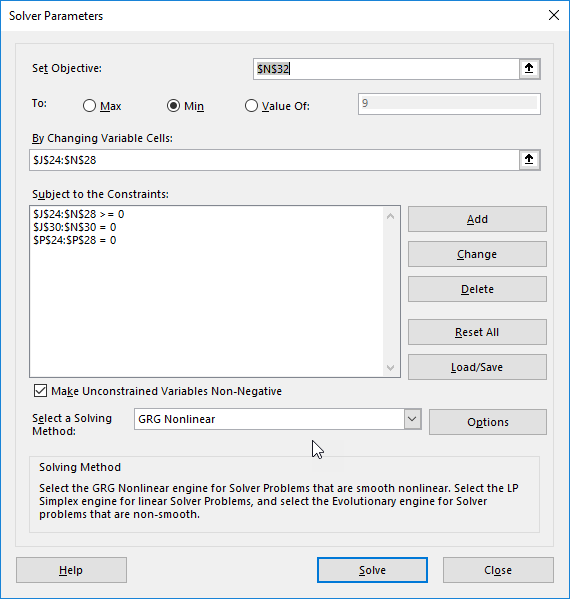Open solver Options
The height and width of the screenshot is (599, 570).
click(488, 422)
